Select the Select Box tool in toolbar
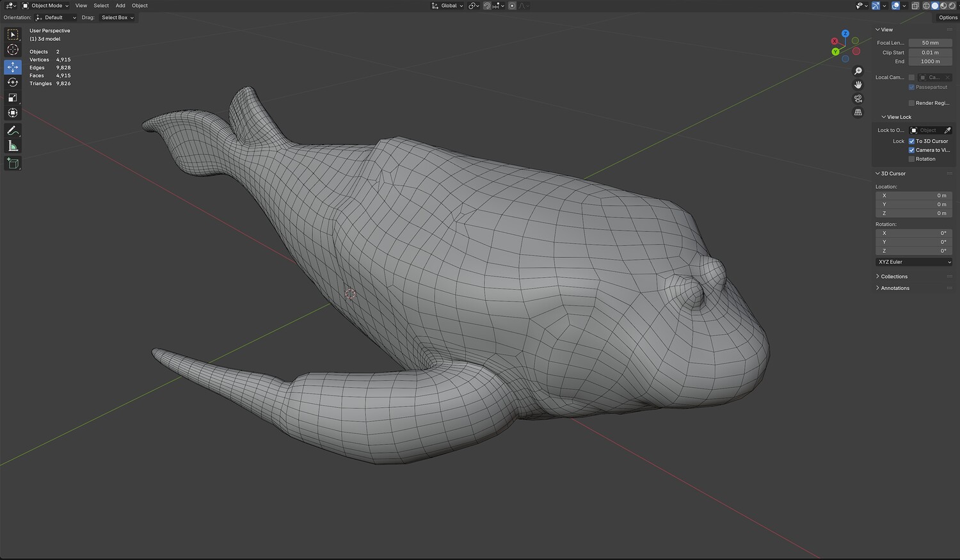Image resolution: width=960 pixels, height=560 pixels. (x=13, y=35)
